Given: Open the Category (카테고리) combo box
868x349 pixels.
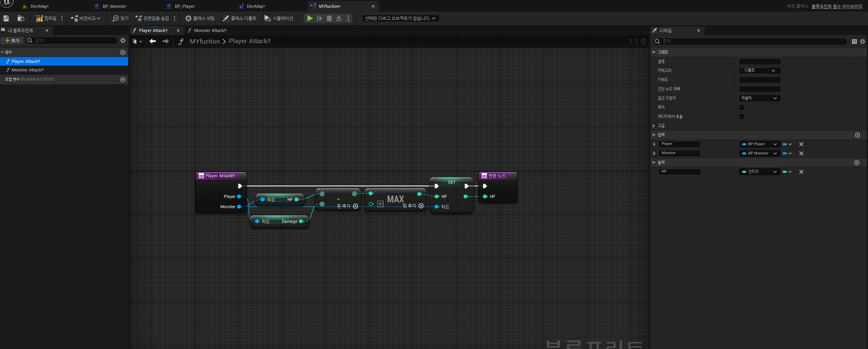Looking at the screenshot, I should (x=760, y=71).
